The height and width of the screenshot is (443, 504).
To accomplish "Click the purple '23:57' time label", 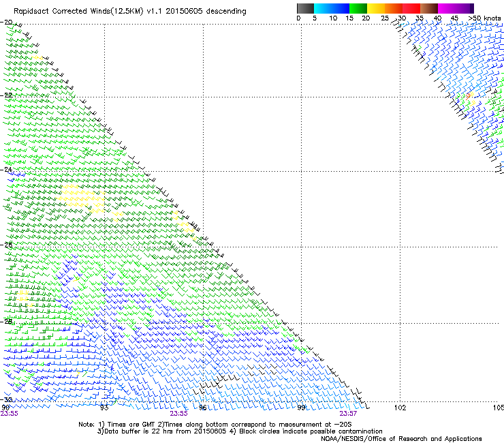I will tap(348, 414).
